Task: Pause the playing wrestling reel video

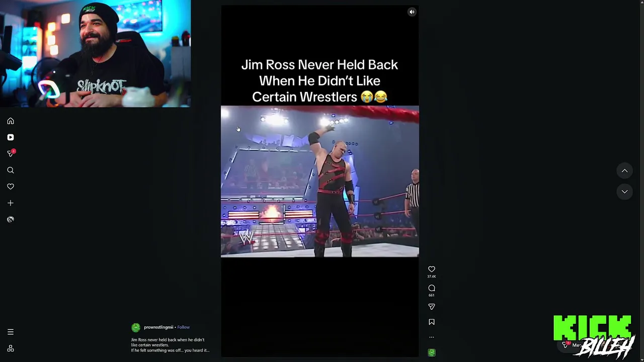Action: (x=320, y=181)
